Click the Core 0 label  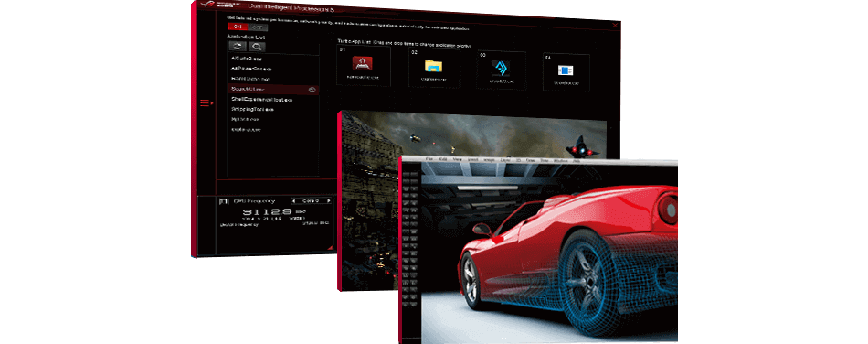(311, 201)
